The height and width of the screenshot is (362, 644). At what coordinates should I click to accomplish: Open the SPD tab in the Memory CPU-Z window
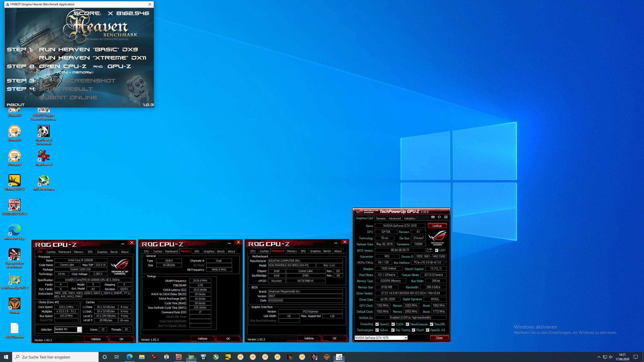[197, 251]
